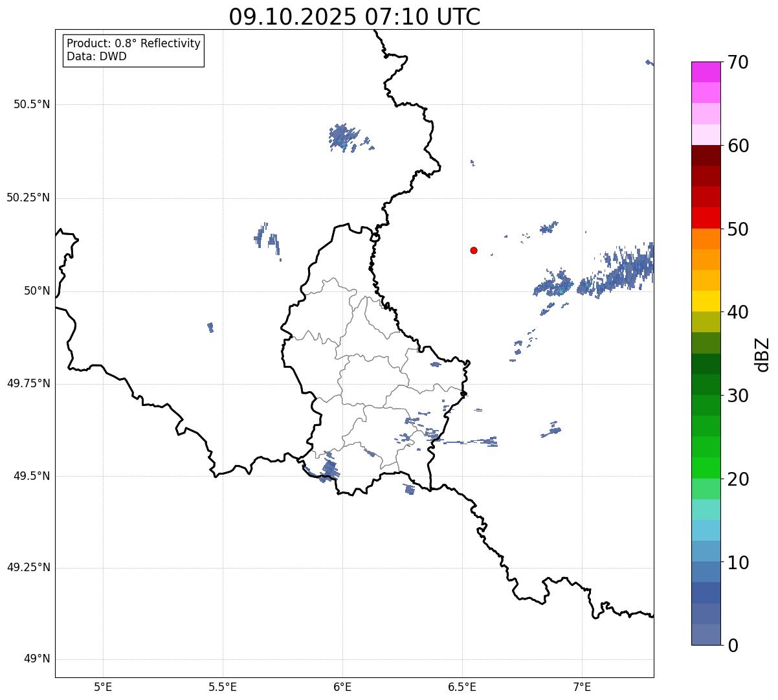The width and height of the screenshot is (778, 700).
Task: Click the small echo at 49.9°N 5.45°E
Action: (210, 327)
